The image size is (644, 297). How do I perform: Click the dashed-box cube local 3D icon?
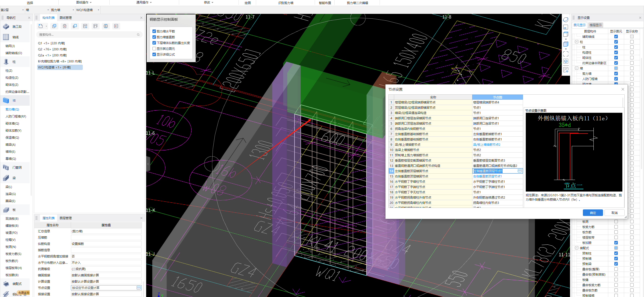click(x=566, y=61)
